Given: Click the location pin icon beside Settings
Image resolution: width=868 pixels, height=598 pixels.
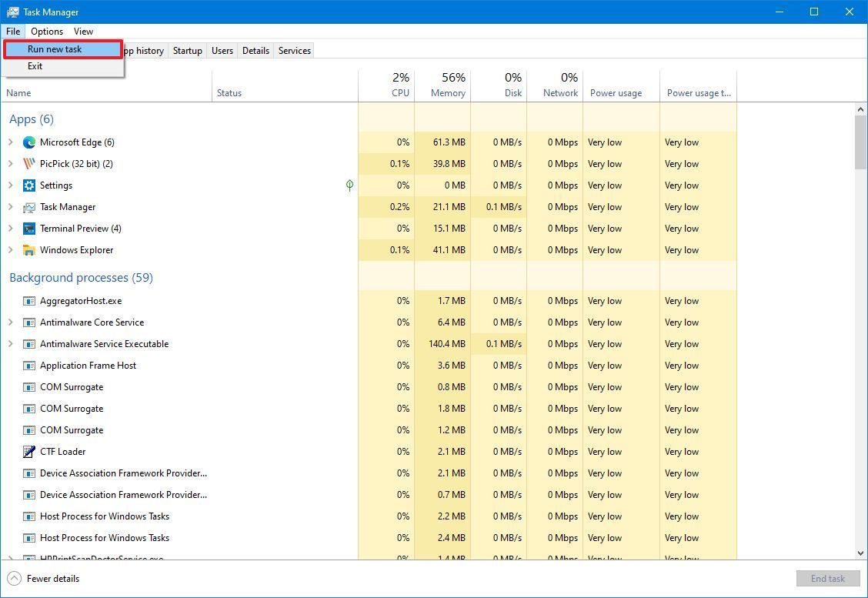Looking at the screenshot, I should tap(349, 185).
